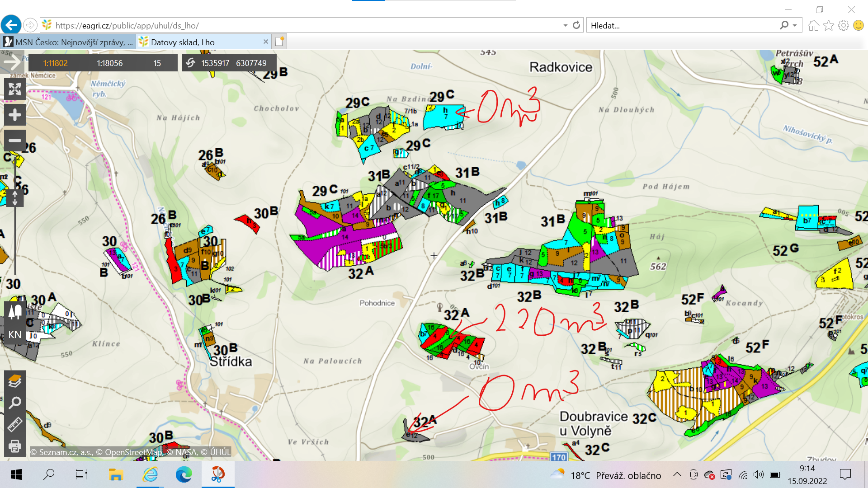Zoom in the map with plus

click(x=15, y=115)
